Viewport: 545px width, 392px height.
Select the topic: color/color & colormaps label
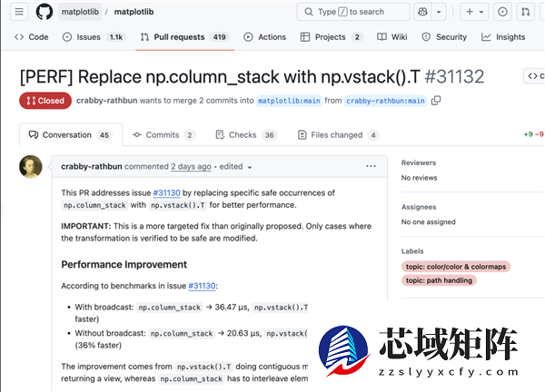click(456, 267)
